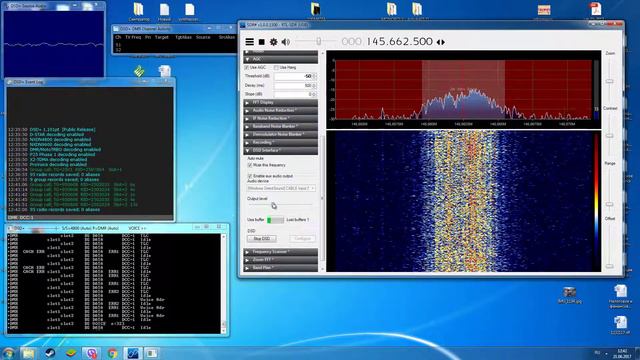Image resolution: width=640 pixels, height=360 pixels.
Task: Expand the Demodulation Noise Blanker panel
Action: click(x=280, y=134)
